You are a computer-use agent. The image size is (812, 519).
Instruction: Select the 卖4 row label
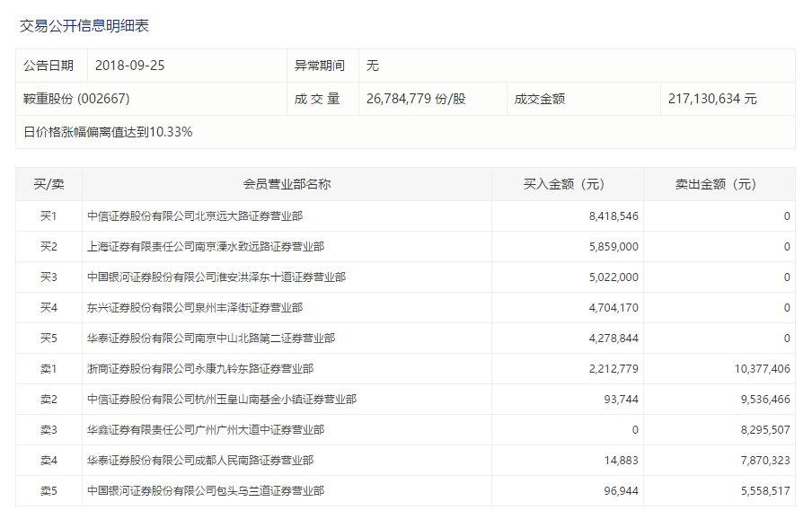click(x=49, y=461)
